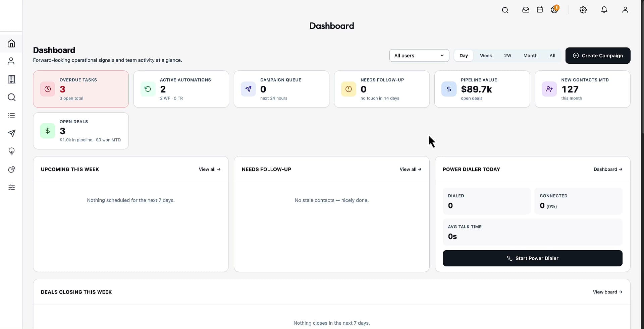Click the Create Campaign button

tap(598, 56)
